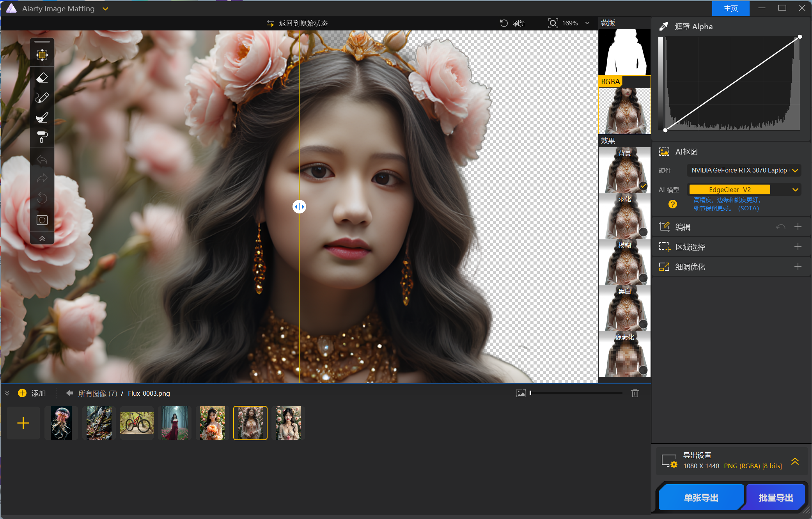
Task: Click 返回到原始状态 text button
Action: coord(303,23)
